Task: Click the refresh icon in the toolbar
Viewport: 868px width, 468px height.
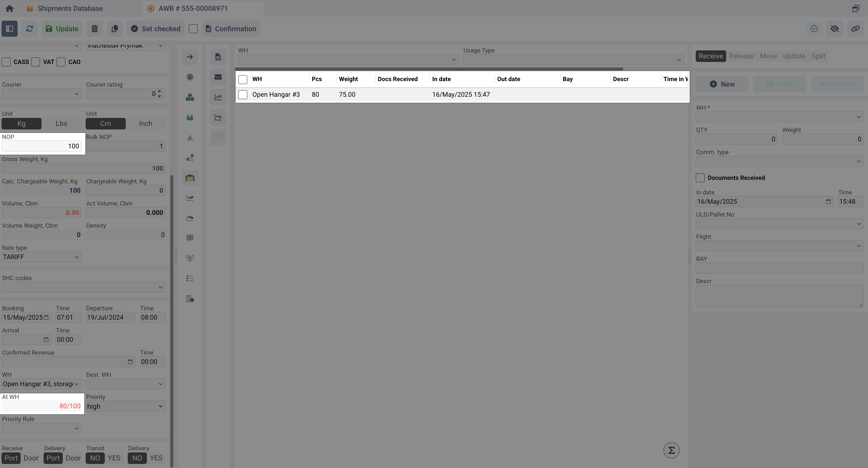Action: pyautogui.click(x=30, y=29)
